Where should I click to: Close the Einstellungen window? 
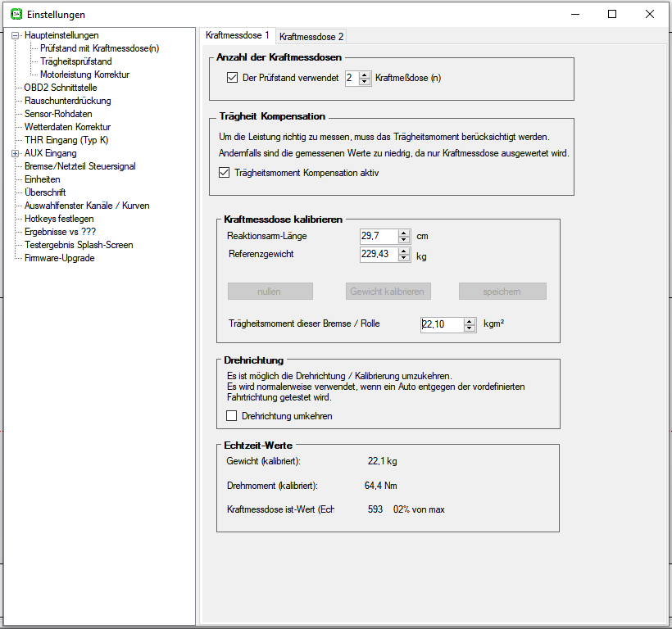point(650,14)
